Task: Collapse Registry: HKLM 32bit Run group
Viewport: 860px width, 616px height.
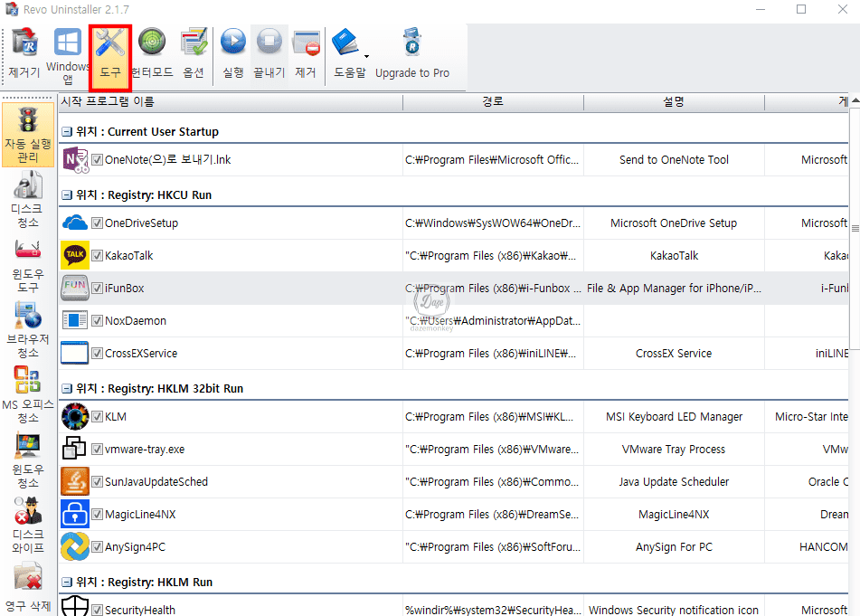Action: (x=66, y=388)
